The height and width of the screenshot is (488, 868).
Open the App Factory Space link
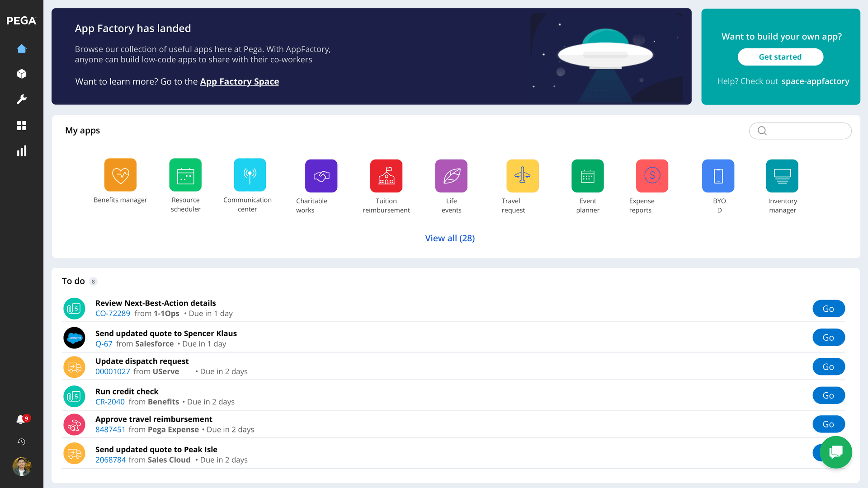pyautogui.click(x=240, y=81)
